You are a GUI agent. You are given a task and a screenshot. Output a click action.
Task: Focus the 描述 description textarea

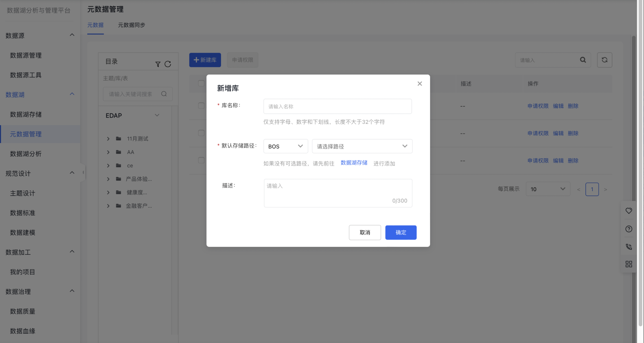(x=338, y=193)
